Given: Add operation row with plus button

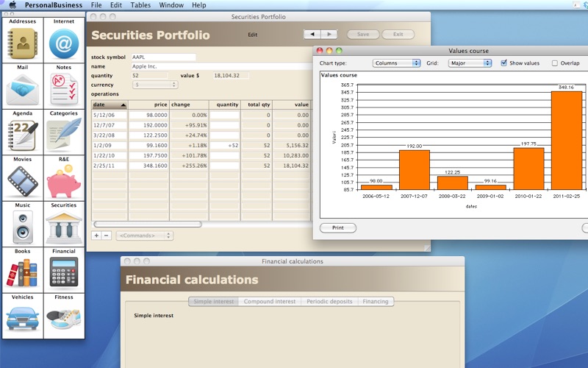Looking at the screenshot, I should (96, 236).
